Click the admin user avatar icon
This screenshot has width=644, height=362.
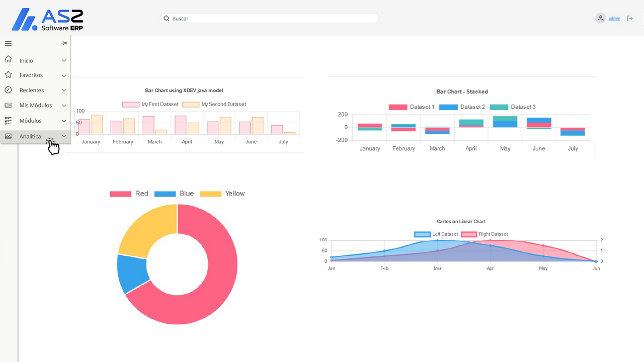[600, 19]
